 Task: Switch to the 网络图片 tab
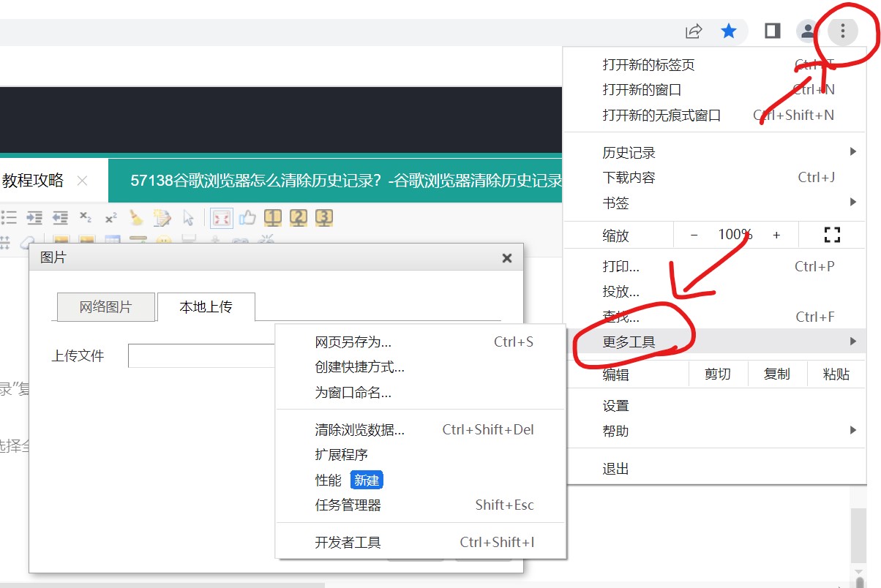(x=105, y=307)
